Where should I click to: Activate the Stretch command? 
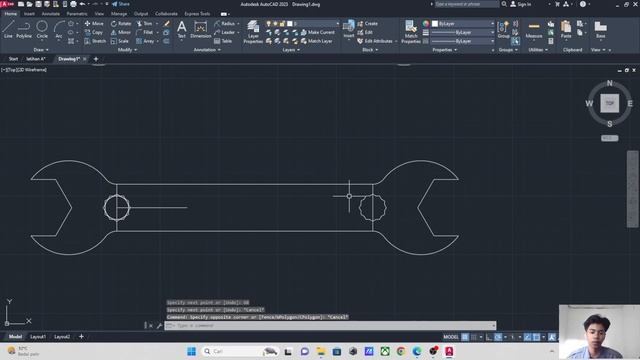(x=95, y=41)
